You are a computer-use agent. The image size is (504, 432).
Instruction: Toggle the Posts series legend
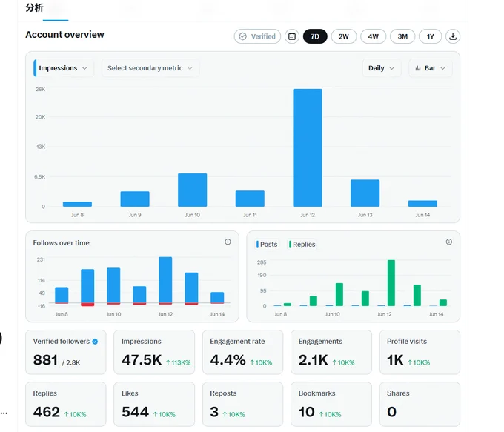pyautogui.click(x=267, y=245)
